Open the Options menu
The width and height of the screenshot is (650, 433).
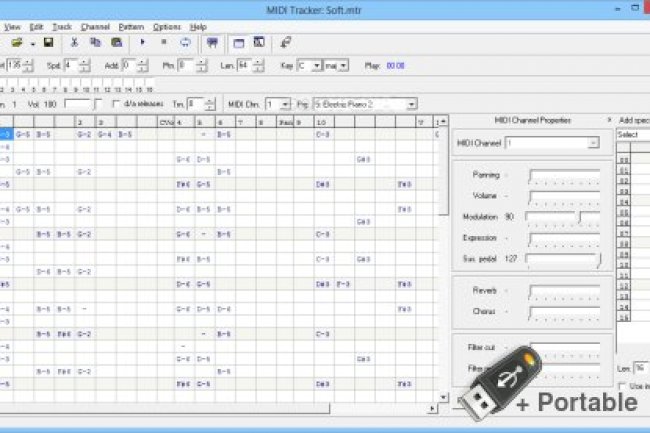[x=167, y=27]
